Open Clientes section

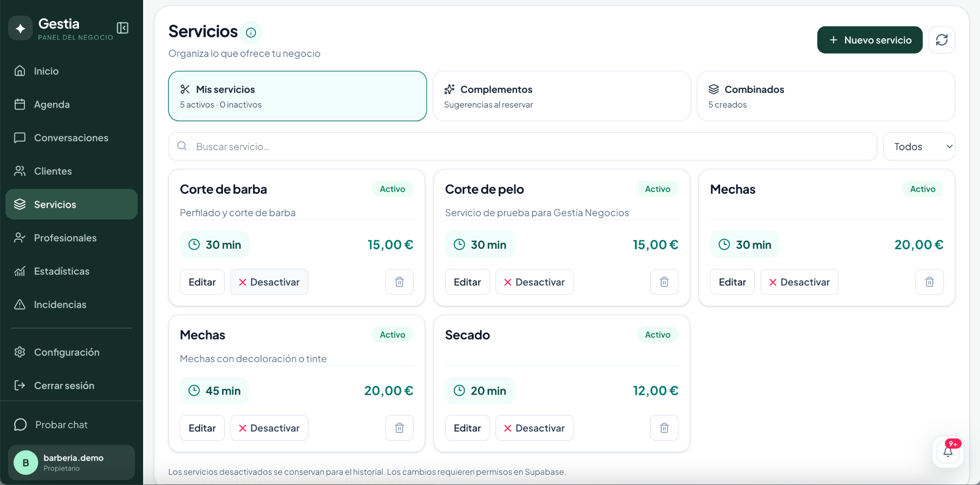(71, 171)
